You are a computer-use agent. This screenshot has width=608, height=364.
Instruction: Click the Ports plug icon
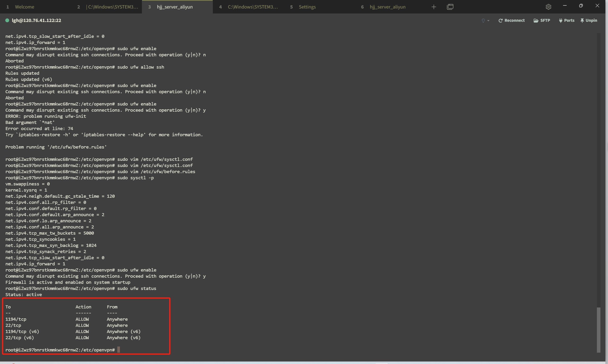[x=561, y=21]
